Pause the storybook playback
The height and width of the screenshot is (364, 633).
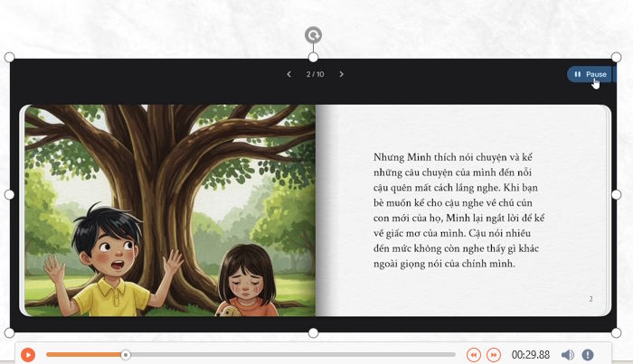point(591,74)
